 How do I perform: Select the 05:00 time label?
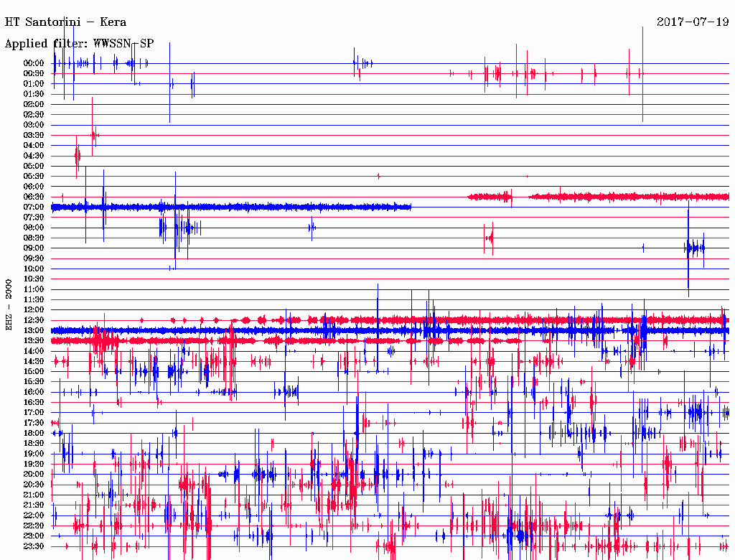pyautogui.click(x=34, y=166)
